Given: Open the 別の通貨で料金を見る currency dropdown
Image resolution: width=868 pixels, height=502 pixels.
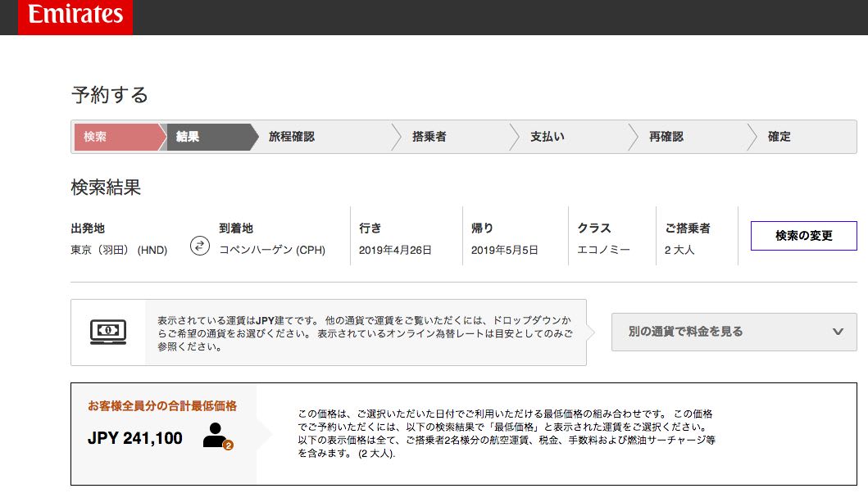Looking at the screenshot, I should [x=734, y=332].
